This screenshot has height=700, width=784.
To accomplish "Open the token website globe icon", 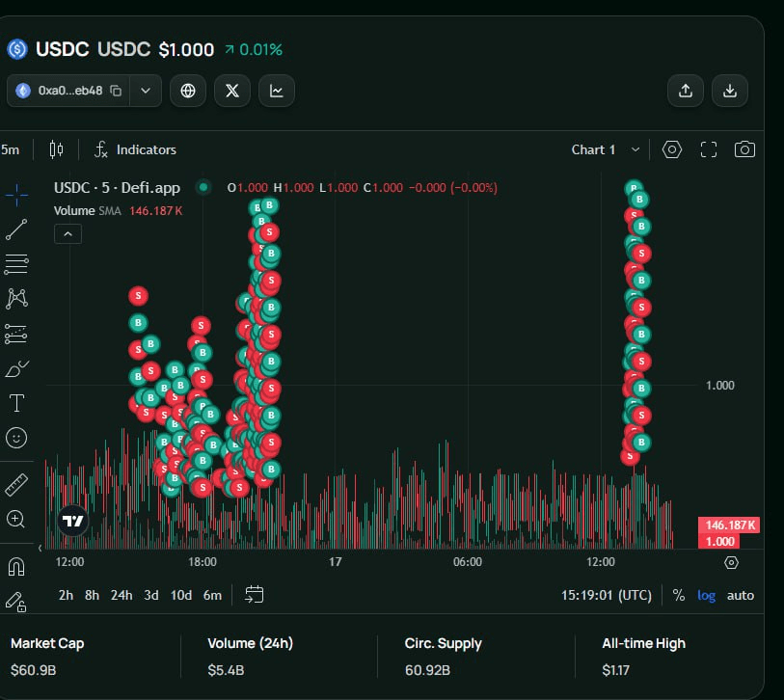I will pos(188,91).
